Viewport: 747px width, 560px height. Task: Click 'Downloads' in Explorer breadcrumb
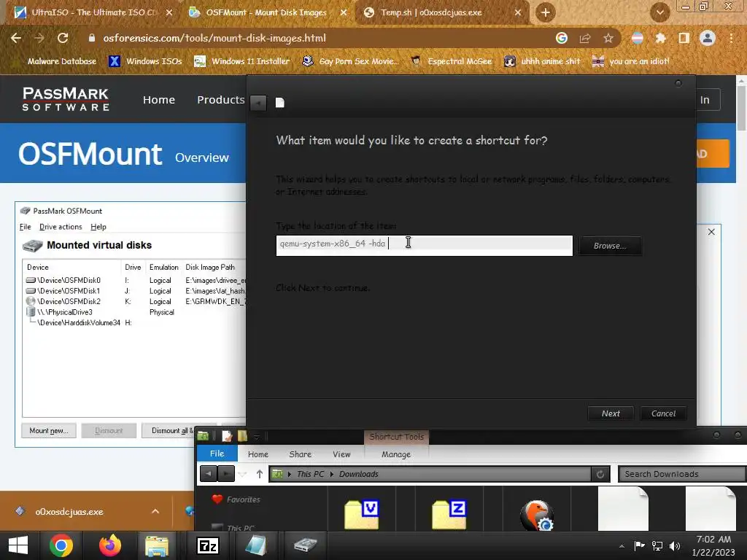click(x=359, y=474)
